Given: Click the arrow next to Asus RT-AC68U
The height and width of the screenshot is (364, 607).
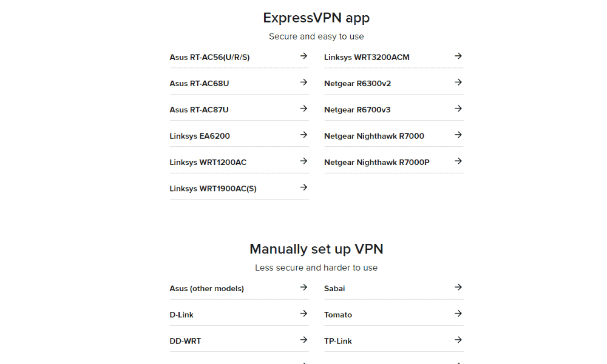Looking at the screenshot, I should click(302, 82).
